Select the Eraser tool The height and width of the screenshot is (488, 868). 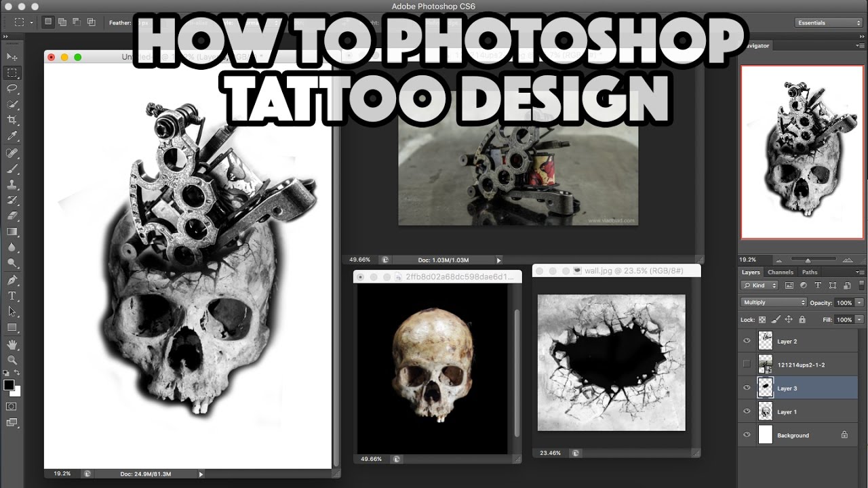(12, 216)
